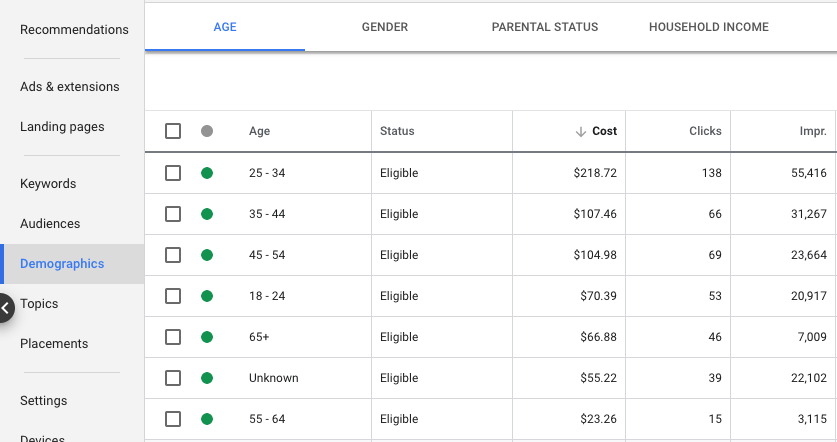Image resolution: width=837 pixels, height=442 pixels.
Task: Check the select-all checkbox in header
Action: click(173, 131)
